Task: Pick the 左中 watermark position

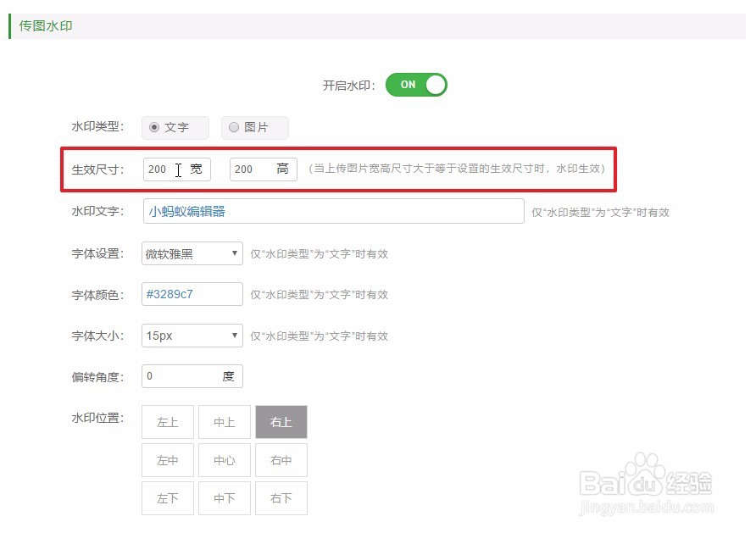Action: [167, 459]
